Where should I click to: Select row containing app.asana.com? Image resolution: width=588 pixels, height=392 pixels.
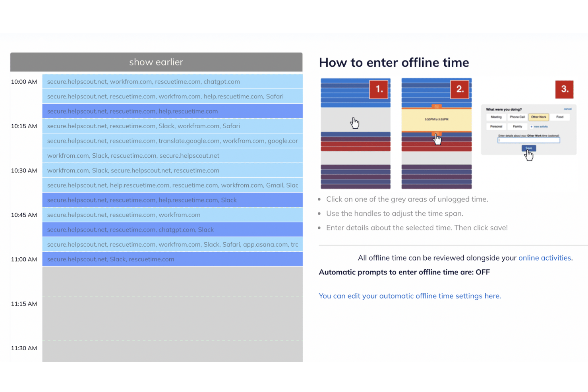tap(172, 244)
